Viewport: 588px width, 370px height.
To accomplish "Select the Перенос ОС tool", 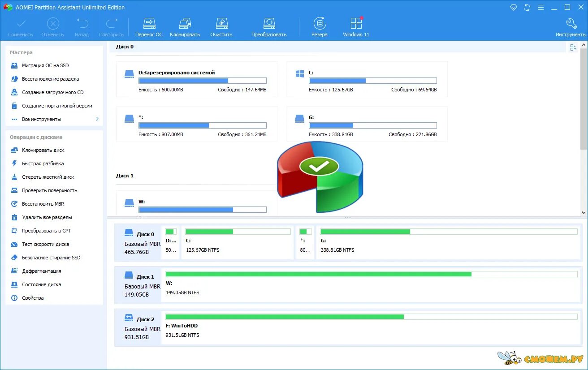I will tap(149, 26).
